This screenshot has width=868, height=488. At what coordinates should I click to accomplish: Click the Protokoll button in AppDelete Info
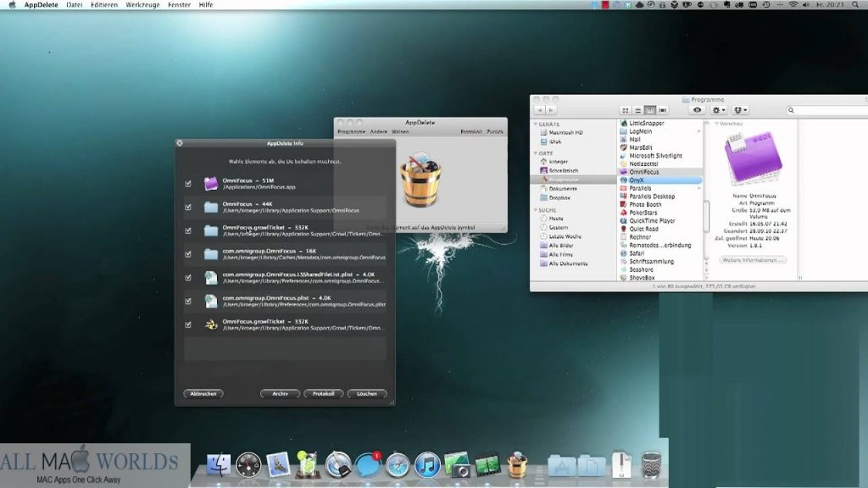tap(323, 393)
